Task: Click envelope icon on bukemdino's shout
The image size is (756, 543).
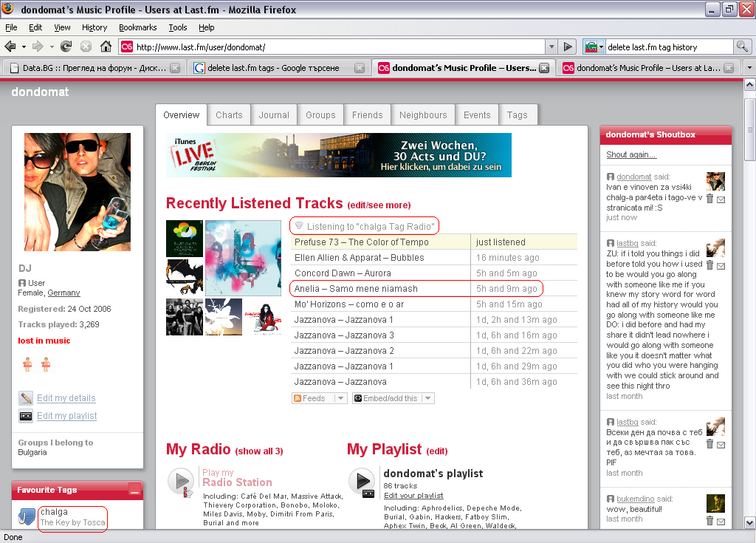Action: [x=721, y=521]
